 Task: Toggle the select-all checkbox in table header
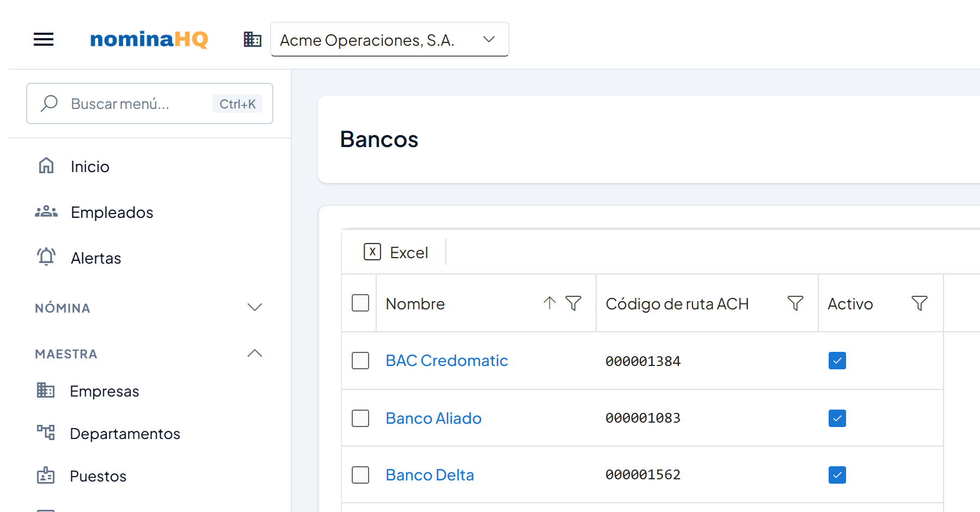tap(360, 303)
